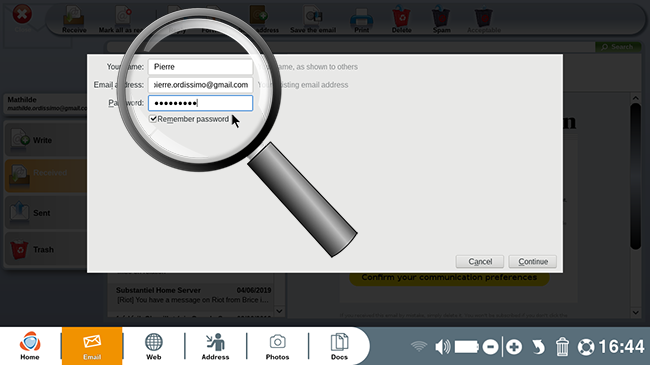
Task: Click the vertical scrollbar thumb on right
Action: click(635, 176)
